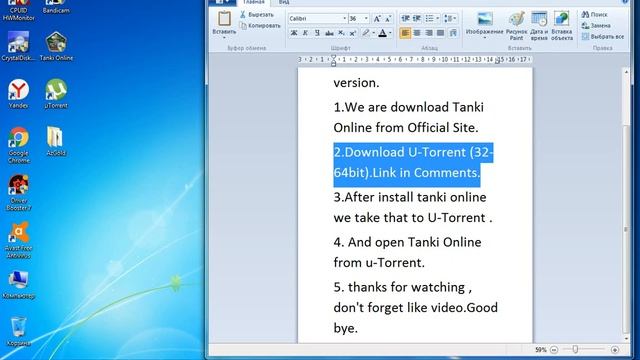Image resolution: width=640 pixels, height=360 pixels.
Task: Click the text '5. thanks for watching ,'
Action: (x=402, y=287)
